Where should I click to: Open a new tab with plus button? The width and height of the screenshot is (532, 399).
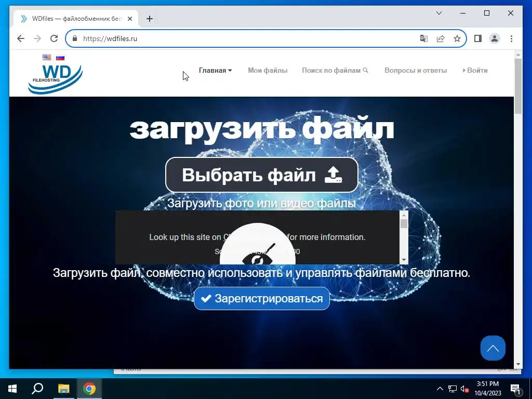pos(150,19)
